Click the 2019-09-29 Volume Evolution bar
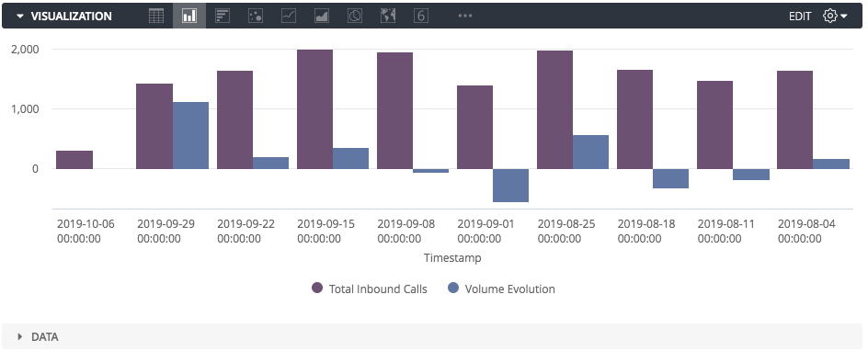 pos(190,135)
